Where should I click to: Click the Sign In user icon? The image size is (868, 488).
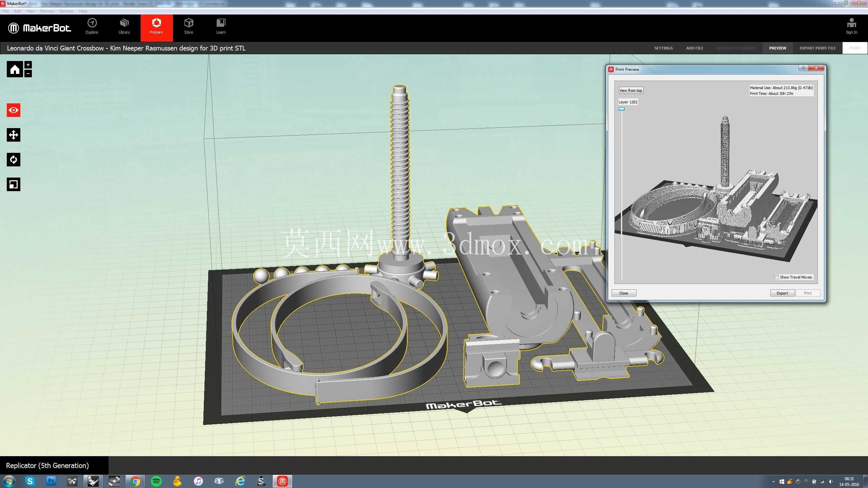click(851, 26)
